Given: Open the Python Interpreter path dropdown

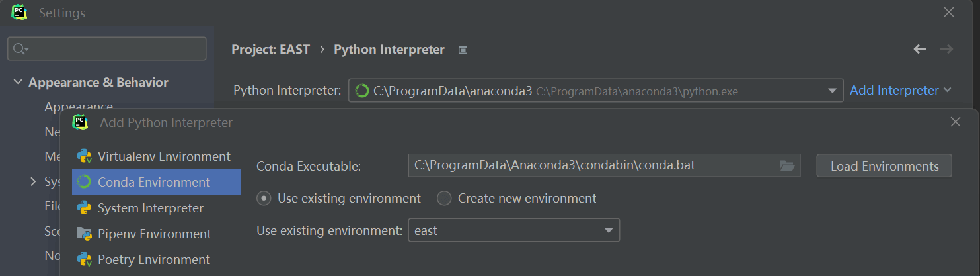Looking at the screenshot, I should point(596,91).
